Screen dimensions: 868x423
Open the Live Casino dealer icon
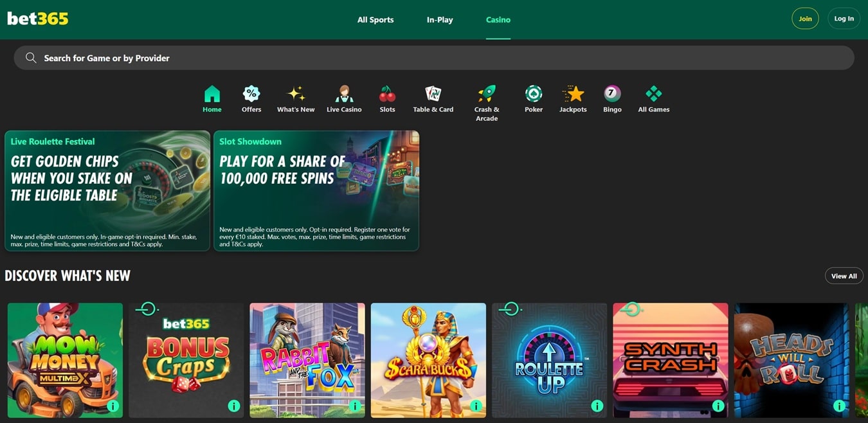click(344, 94)
